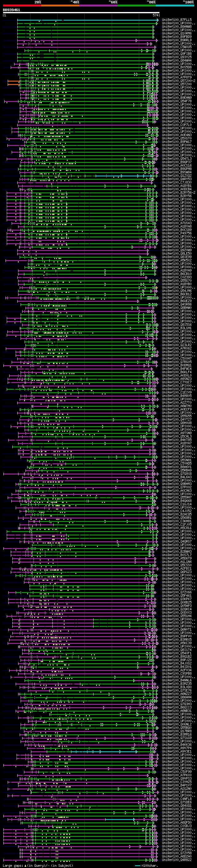Select the UniRef100_A1L1N4 label

coord(177,562)
